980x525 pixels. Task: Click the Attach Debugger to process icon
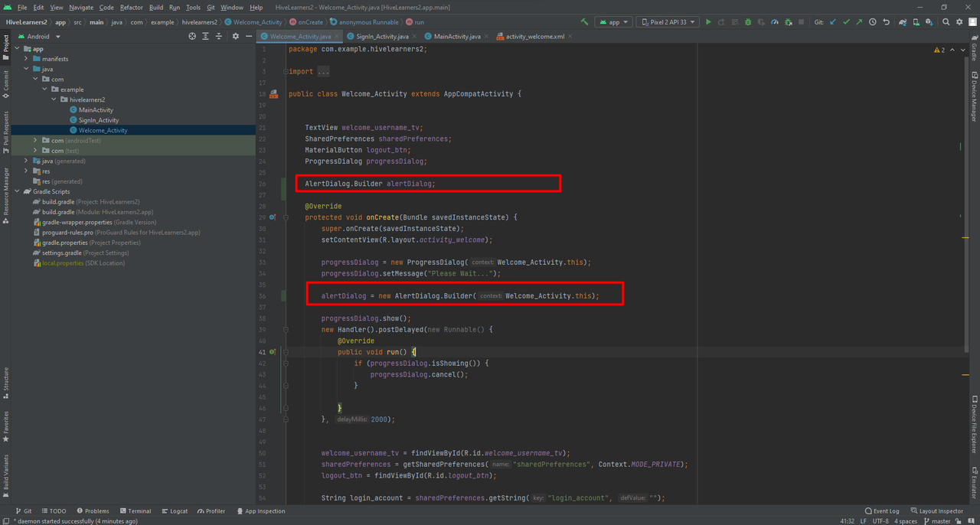coord(788,22)
